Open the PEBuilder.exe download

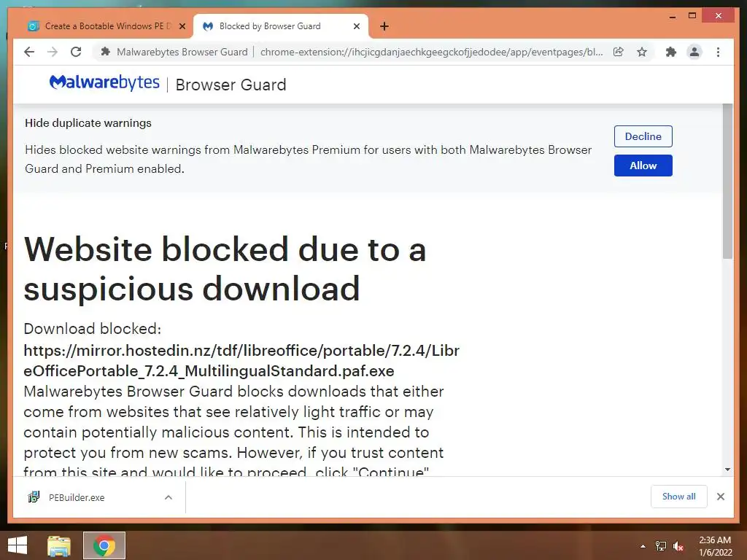pos(76,497)
